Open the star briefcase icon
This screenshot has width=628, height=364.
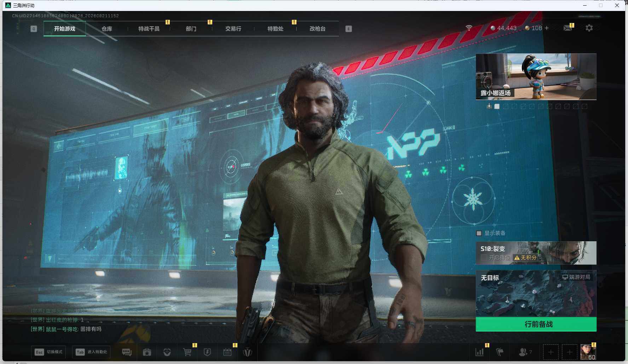click(147, 352)
